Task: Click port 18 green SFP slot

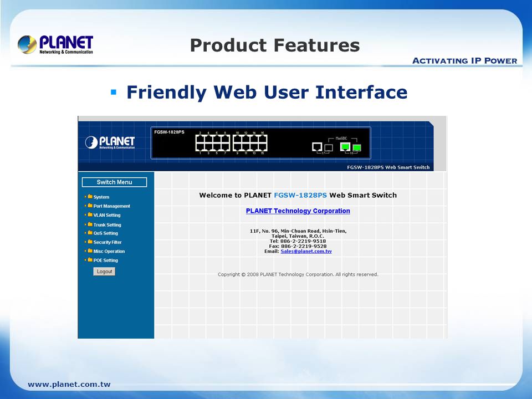Action: tap(357, 147)
